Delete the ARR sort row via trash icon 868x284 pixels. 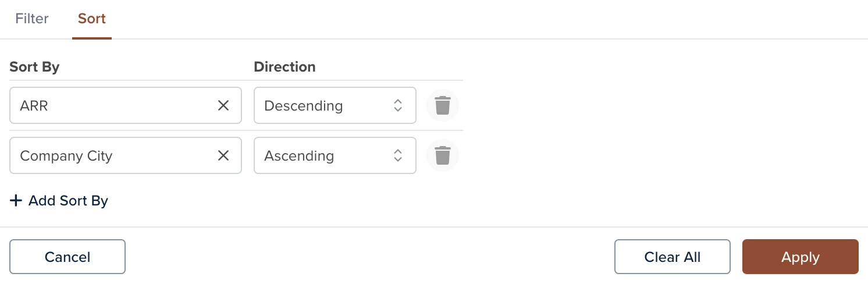(443, 105)
